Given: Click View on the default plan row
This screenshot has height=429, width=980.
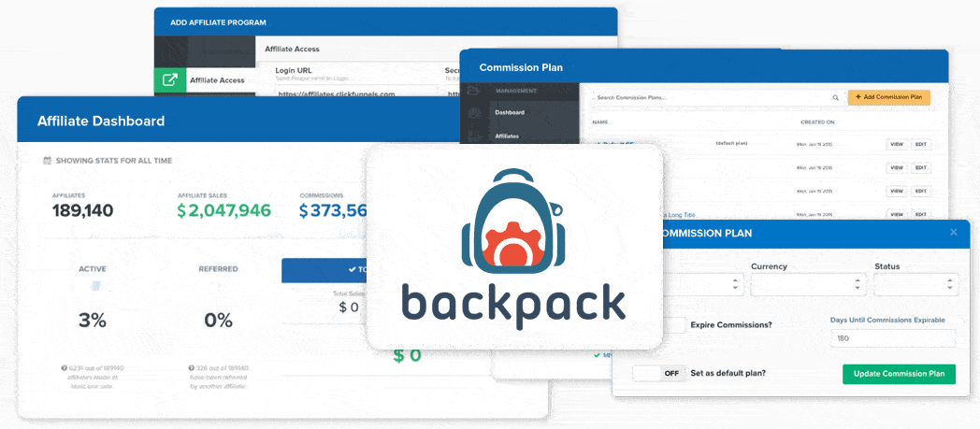Looking at the screenshot, I should [x=896, y=145].
